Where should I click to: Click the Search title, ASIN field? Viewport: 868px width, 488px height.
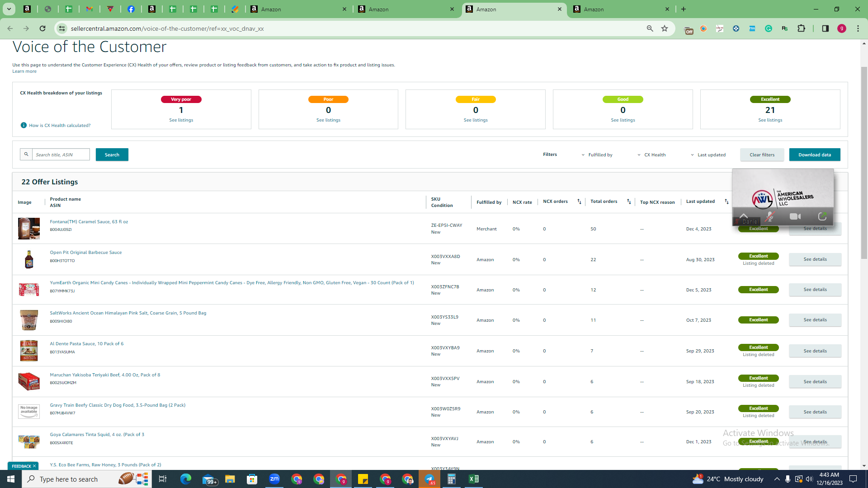point(61,155)
